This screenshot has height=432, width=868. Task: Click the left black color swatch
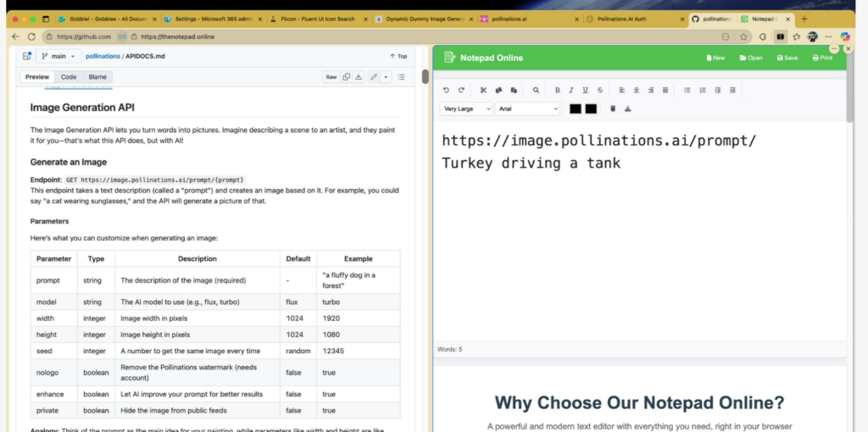coord(576,108)
